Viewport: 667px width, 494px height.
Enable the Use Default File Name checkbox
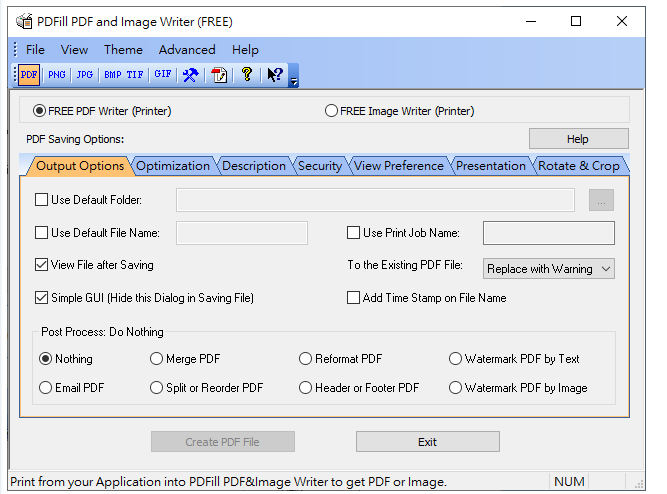point(41,233)
